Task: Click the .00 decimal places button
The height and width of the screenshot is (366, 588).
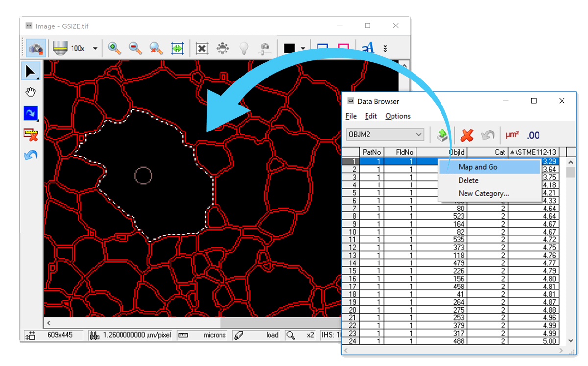Action: click(533, 135)
